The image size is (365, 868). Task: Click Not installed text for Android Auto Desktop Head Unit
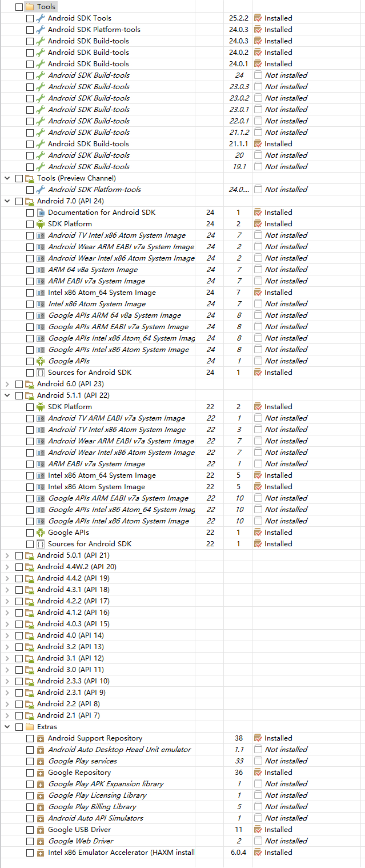[x=286, y=750]
